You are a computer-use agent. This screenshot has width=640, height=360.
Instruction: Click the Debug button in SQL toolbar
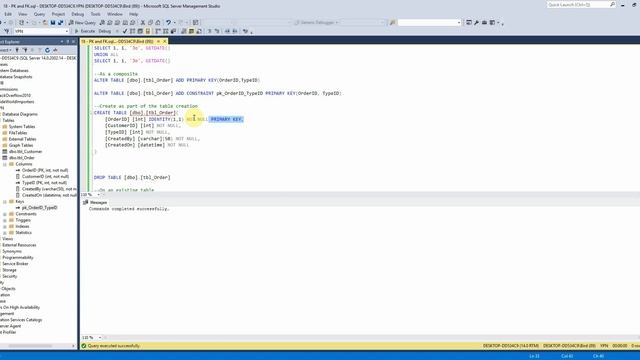[x=104, y=31]
